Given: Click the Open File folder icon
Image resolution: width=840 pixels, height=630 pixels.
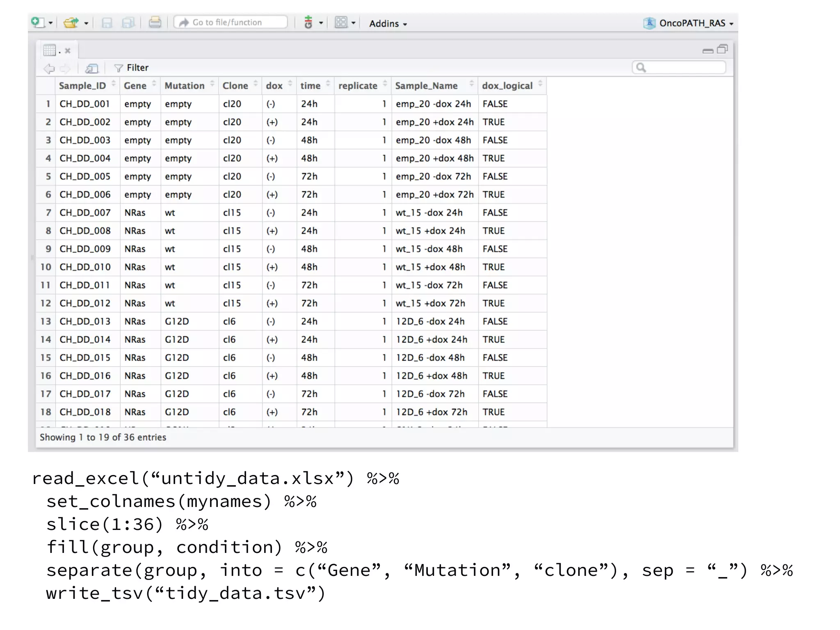Looking at the screenshot, I should [71, 23].
